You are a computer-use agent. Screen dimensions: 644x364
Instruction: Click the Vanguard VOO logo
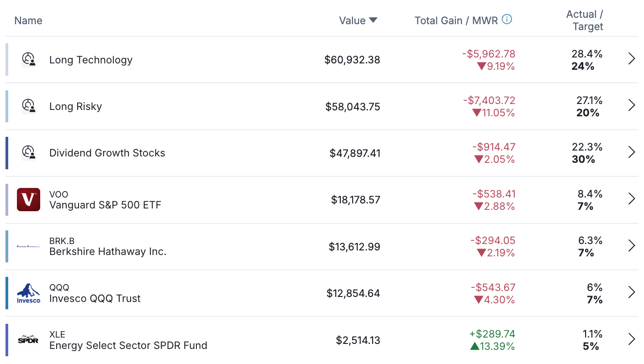(x=29, y=200)
